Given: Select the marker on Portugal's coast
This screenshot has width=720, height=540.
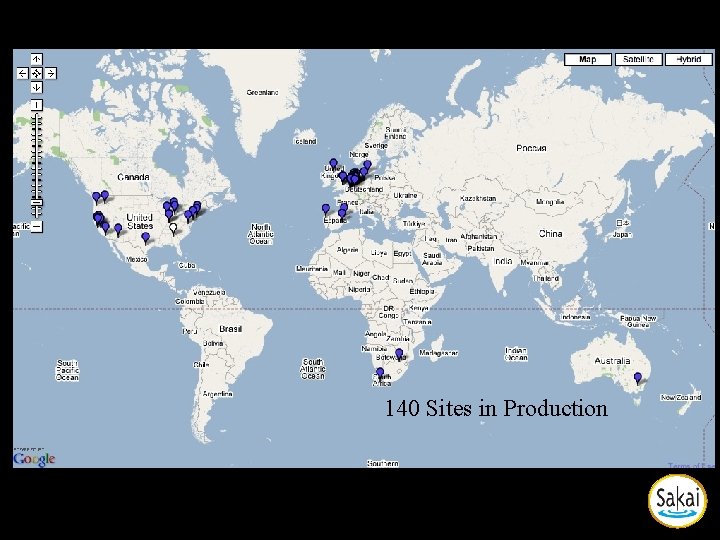Looking at the screenshot, I should 326,209.
